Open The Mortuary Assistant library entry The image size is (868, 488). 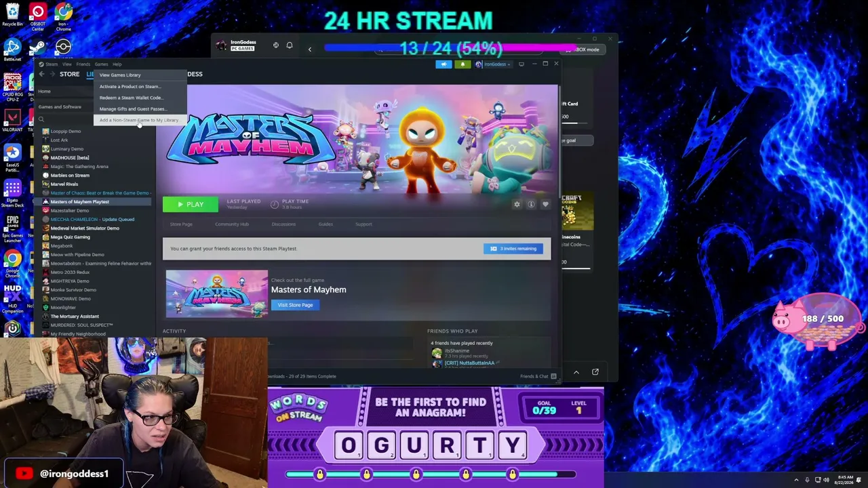click(75, 316)
